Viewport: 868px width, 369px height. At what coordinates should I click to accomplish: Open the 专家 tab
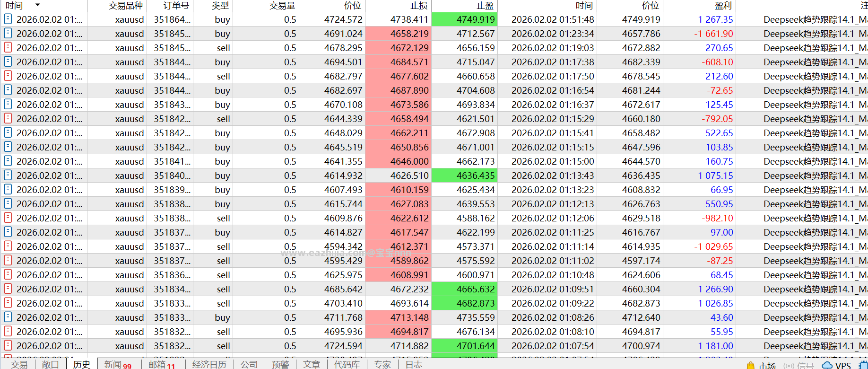coord(382,364)
